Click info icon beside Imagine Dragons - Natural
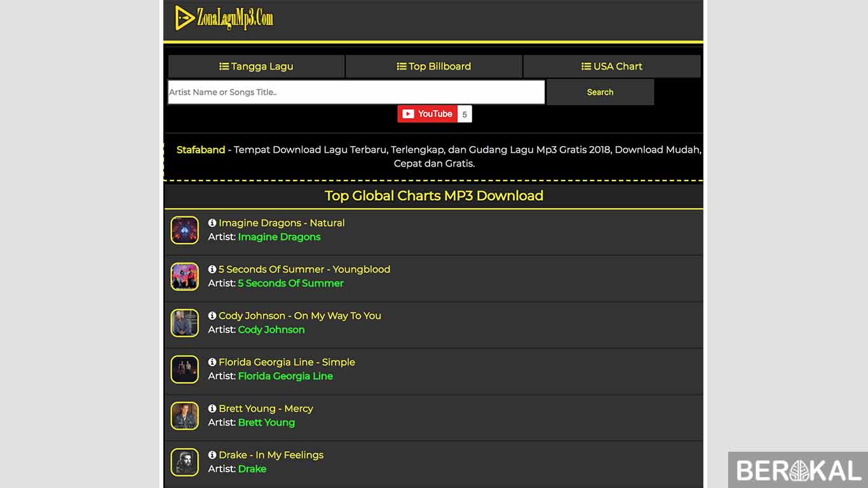Image resolution: width=868 pixels, height=488 pixels. [x=212, y=223]
